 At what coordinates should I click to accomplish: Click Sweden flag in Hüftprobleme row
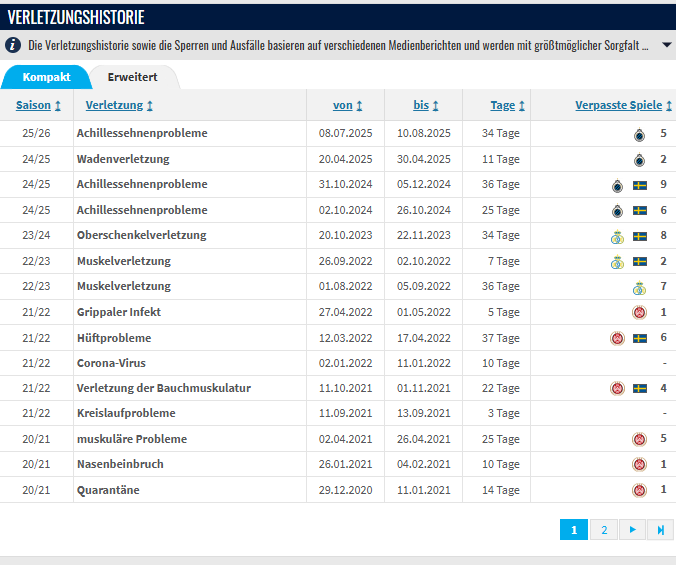(x=640, y=338)
